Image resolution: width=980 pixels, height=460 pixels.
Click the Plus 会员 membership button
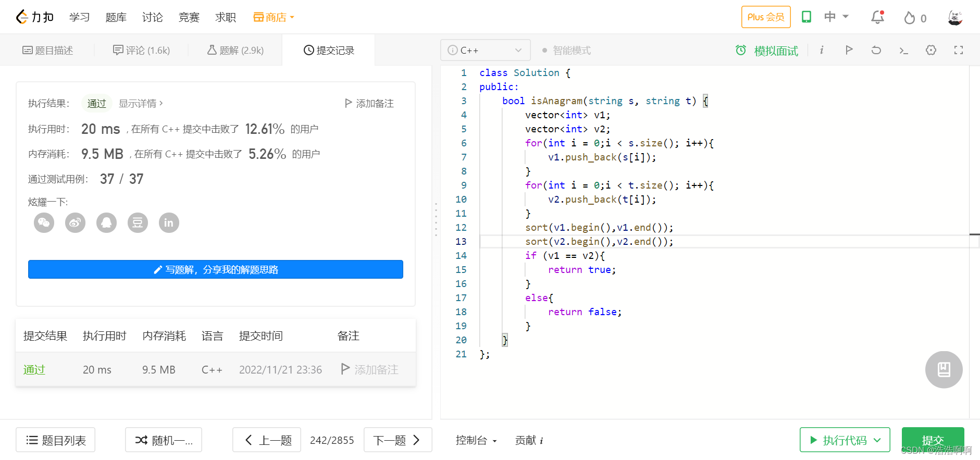766,17
